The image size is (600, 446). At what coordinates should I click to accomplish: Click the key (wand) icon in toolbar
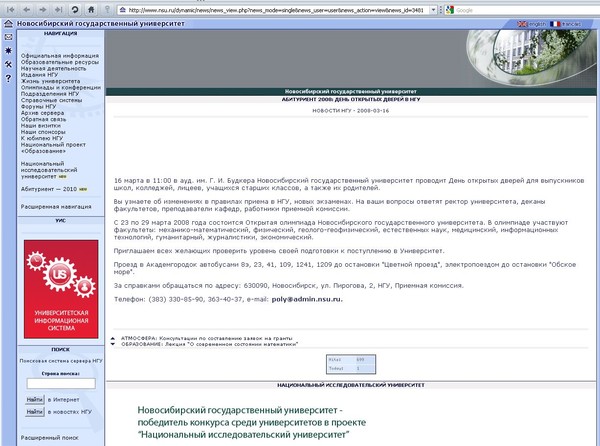[107, 10]
